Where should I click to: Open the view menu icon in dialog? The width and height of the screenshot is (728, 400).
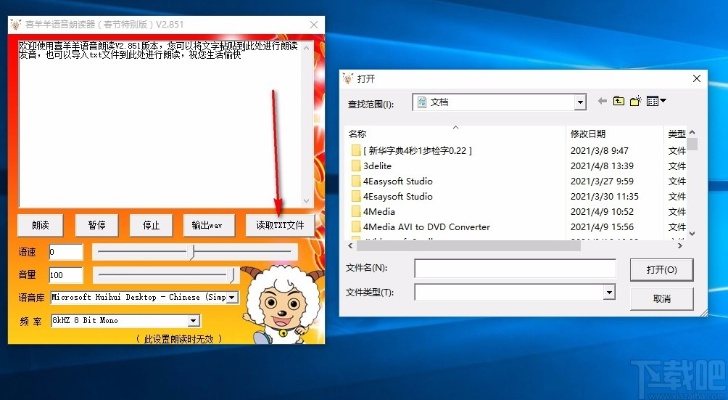(656, 101)
